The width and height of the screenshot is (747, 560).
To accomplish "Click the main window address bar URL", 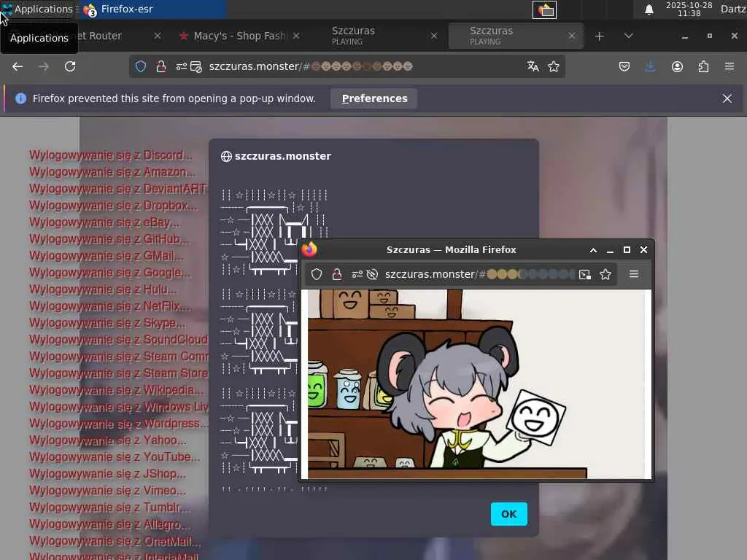I will click(x=311, y=66).
